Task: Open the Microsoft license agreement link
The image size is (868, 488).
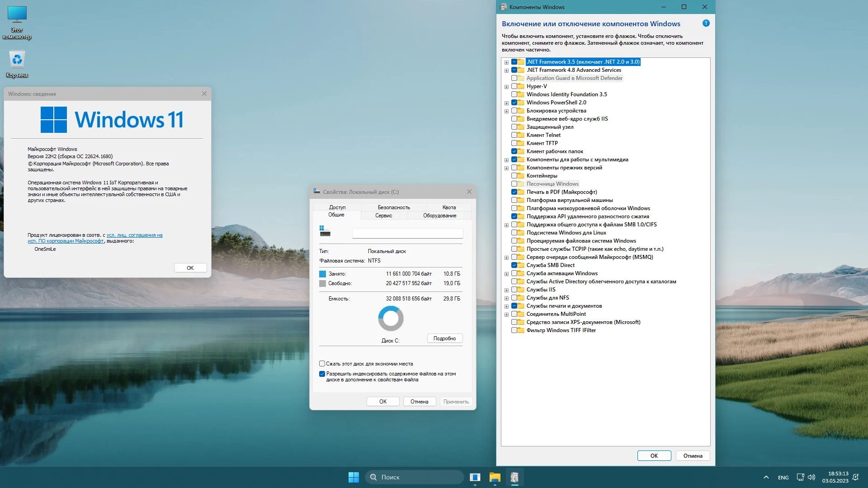Action: coord(134,235)
